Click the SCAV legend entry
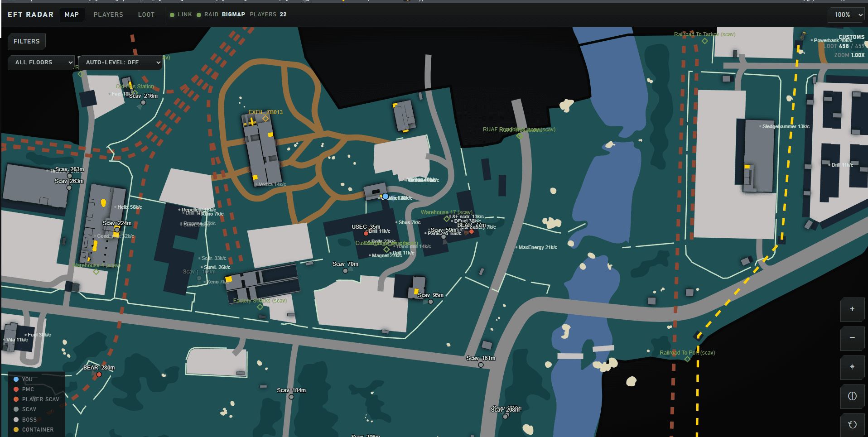Image resolution: width=868 pixels, height=437 pixels. click(25, 409)
